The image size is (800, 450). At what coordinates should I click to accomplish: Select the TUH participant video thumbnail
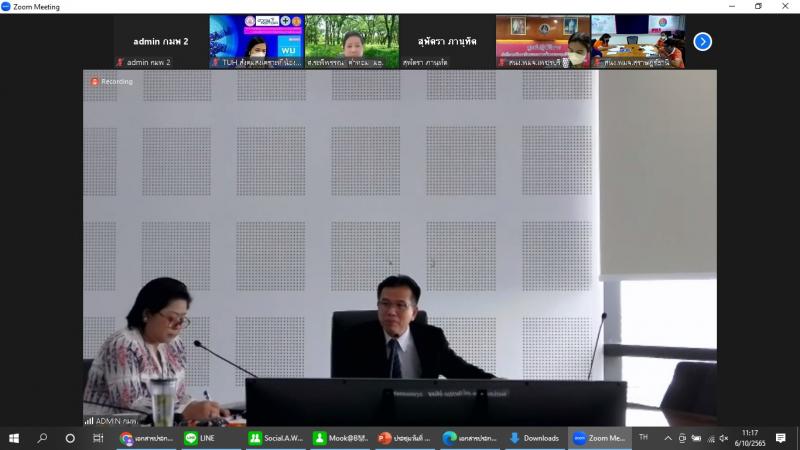(x=257, y=41)
